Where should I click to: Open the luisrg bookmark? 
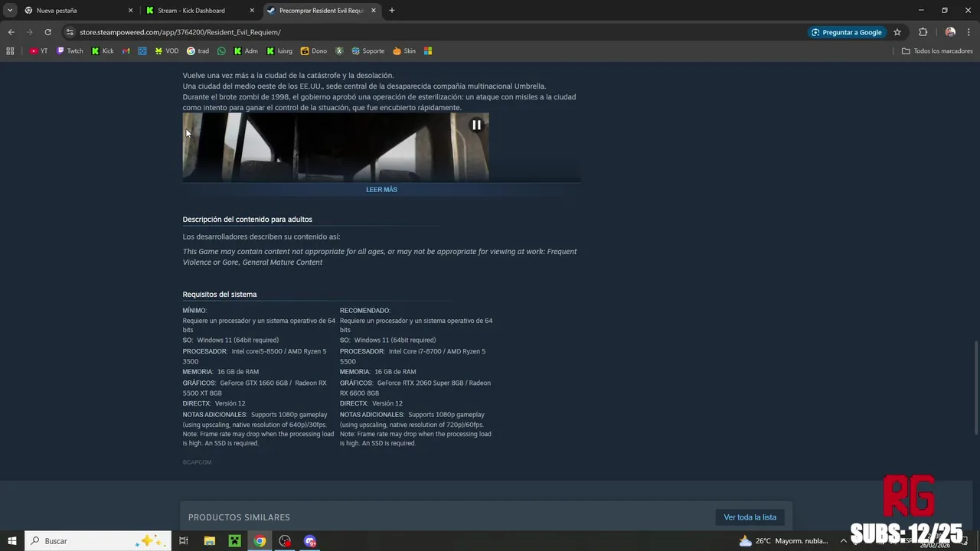pyautogui.click(x=279, y=51)
